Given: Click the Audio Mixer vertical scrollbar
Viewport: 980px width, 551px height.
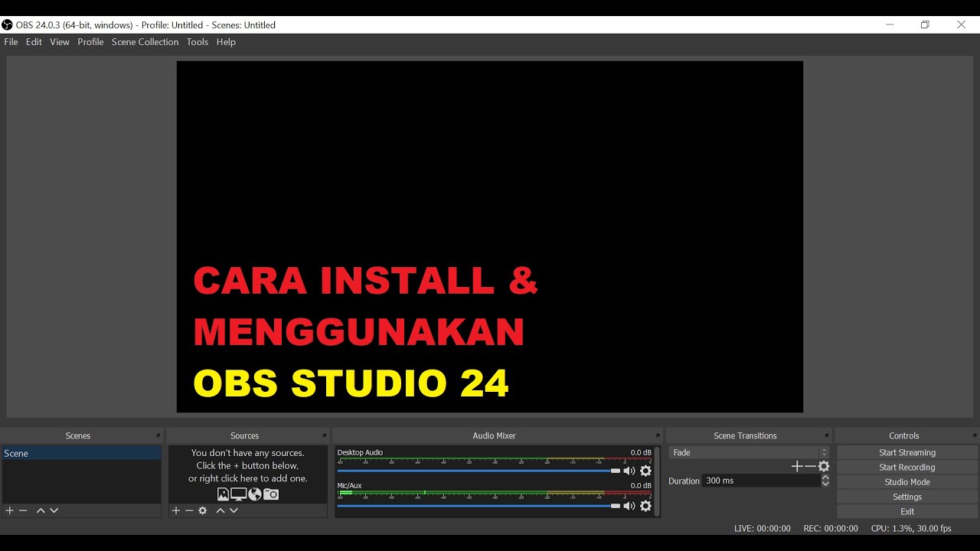Looking at the screenshot, I should tap(657, 481).
